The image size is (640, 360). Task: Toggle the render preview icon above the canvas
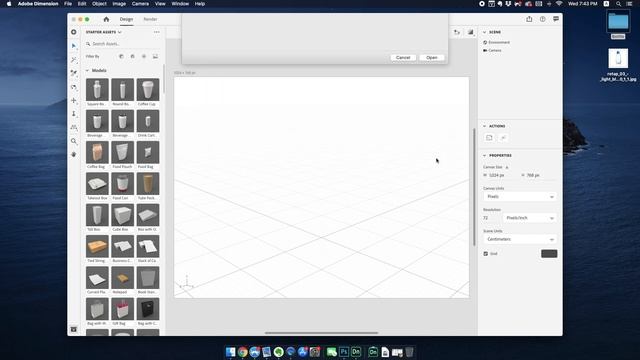point(470,32)
